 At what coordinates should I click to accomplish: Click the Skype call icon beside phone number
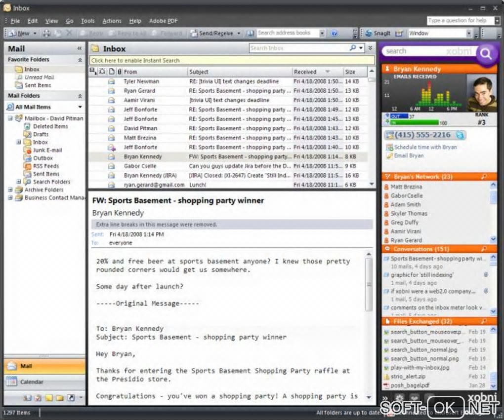460,135
